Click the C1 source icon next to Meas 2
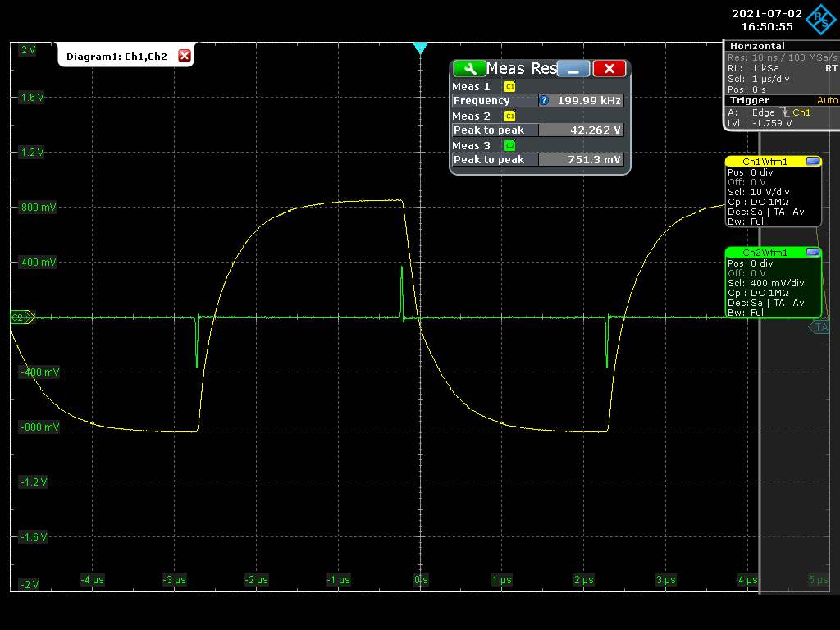This screenshot has height=630, width=840. (x=509, y=116)
